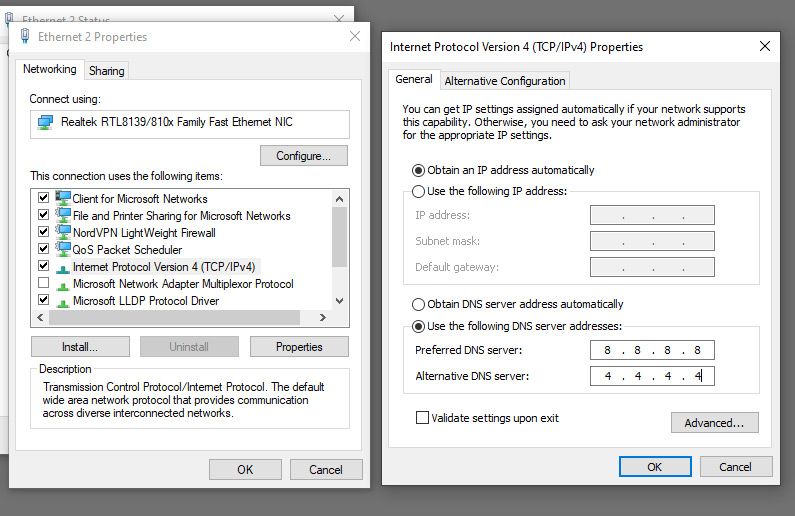Image resolution: width=795 pixels, height=516 pixels.
Task: Click the Client for Microsoft Networks icon
Action: [x=63, y=198]
